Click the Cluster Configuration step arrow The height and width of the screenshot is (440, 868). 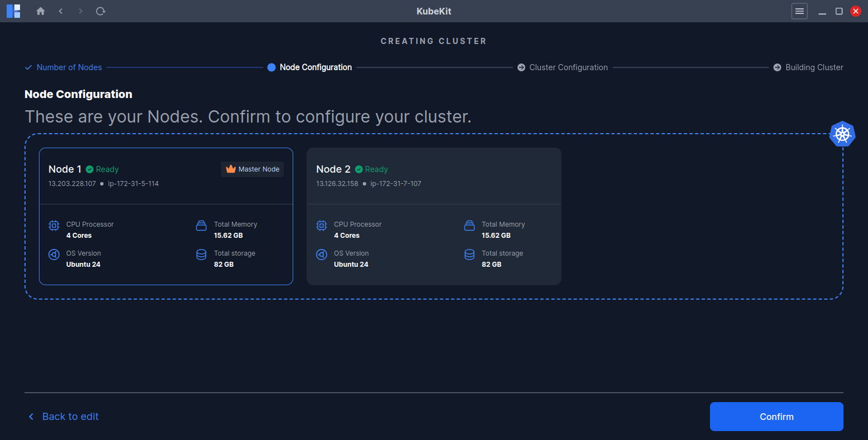(x=521, y=67)
